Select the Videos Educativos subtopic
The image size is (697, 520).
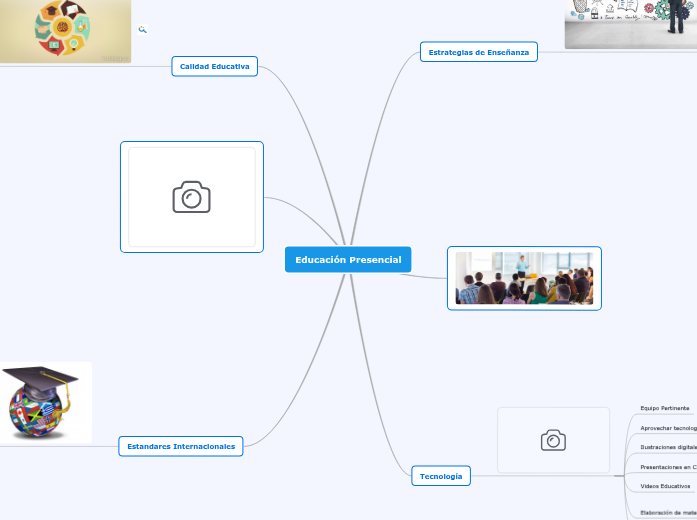(665, 486)
